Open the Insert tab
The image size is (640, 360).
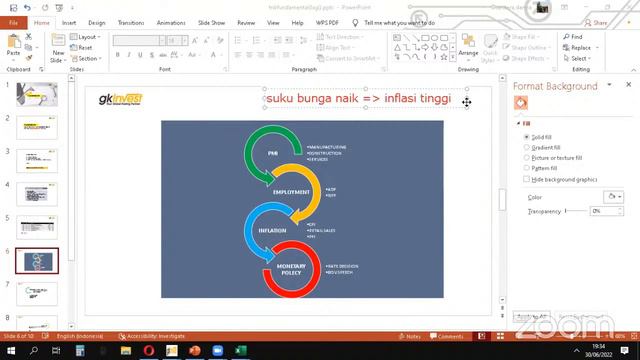pos(69,23)
